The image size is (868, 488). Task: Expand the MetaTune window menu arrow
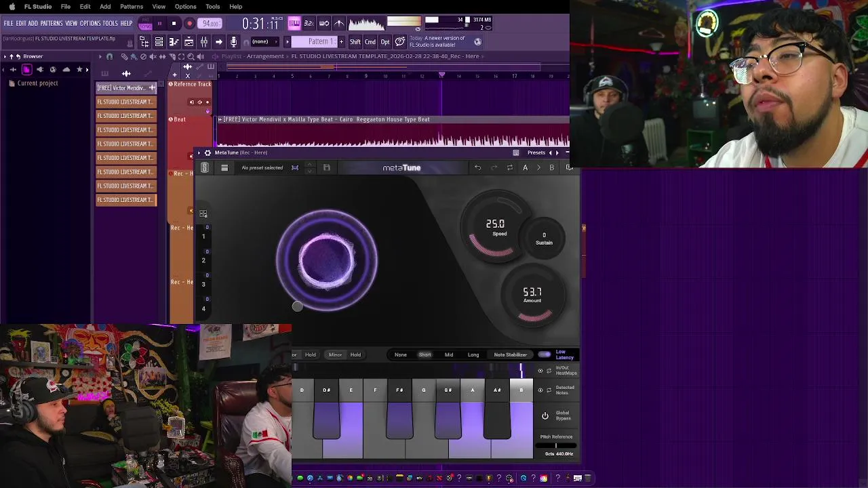tap(199, 152)
